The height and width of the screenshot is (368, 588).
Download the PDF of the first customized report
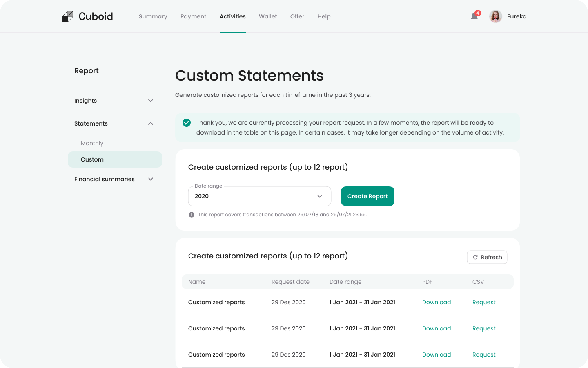click(437, 302)
